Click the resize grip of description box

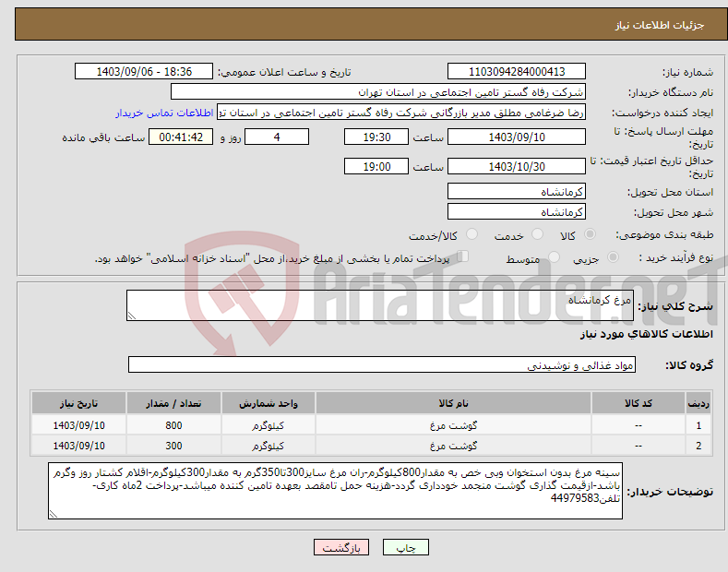tap(132, 316)
